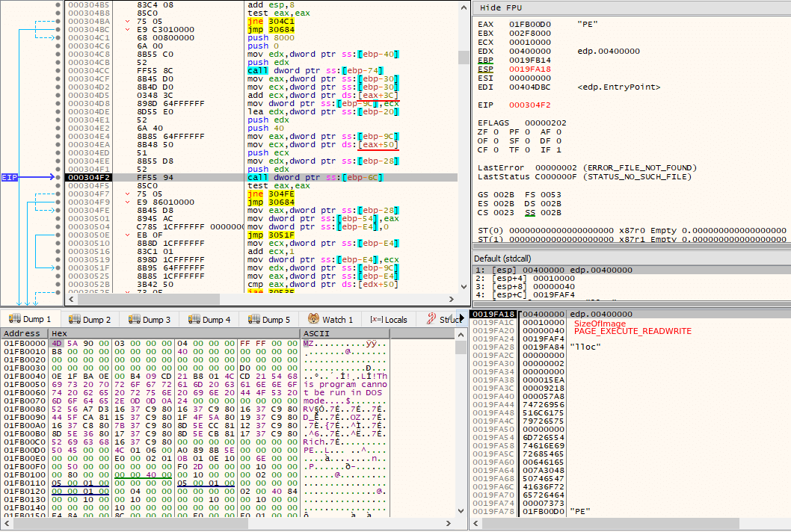Click the Dump 4 memory icon

point(194,319)
